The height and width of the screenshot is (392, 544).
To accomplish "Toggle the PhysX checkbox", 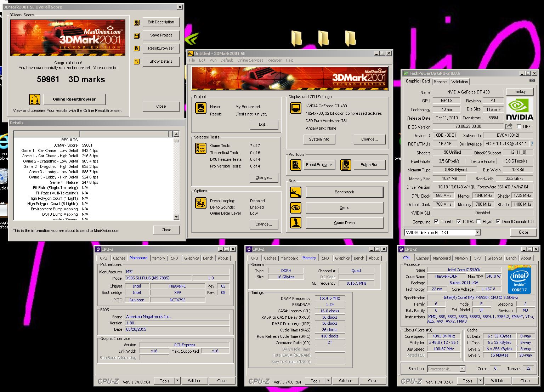I will point(478,222).
